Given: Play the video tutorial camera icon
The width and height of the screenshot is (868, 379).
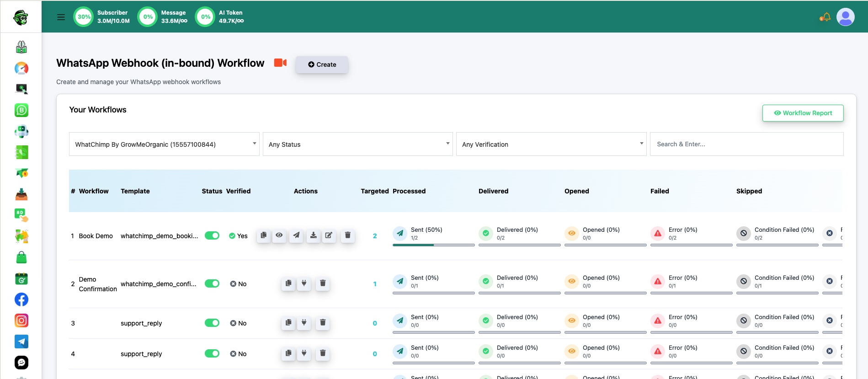Looking at the screenshot, I should point(280,63).
